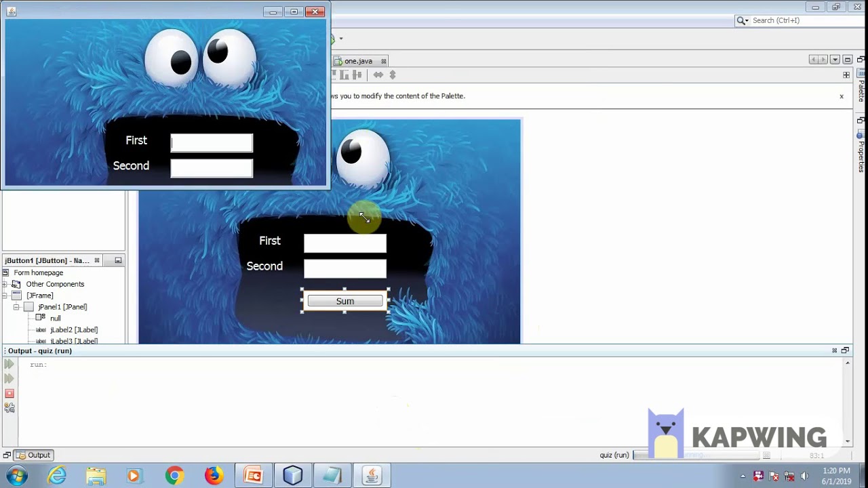Close the one.java tab
This screenshot has width=868, height=488.
(x=383, y=61)
